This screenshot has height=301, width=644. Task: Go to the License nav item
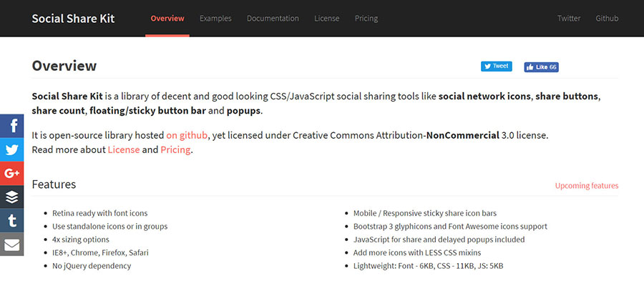[327, 19]
